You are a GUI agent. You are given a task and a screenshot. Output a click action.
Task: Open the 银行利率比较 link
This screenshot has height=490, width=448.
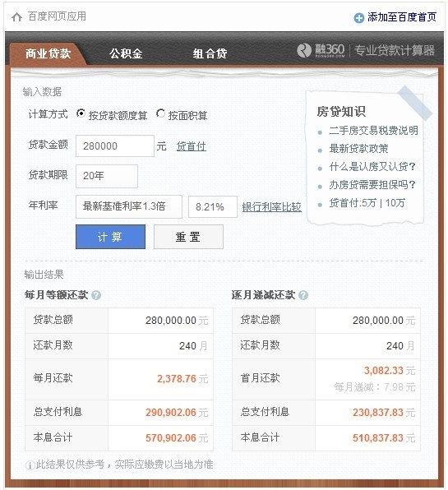pyautogui.click(x=272, y=207)
